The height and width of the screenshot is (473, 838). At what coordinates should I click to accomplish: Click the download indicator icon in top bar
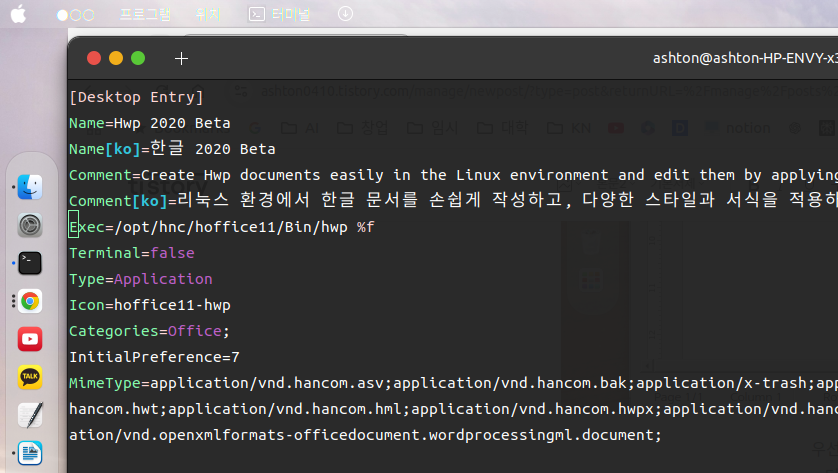[345, 14]
